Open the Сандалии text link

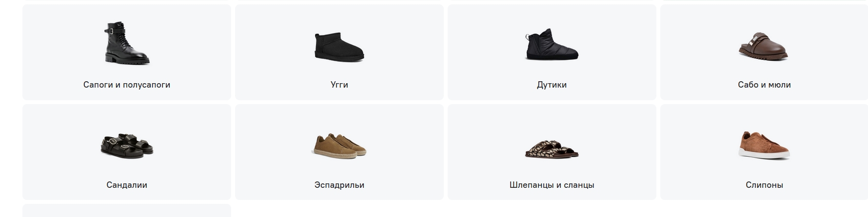click(127, 185)
